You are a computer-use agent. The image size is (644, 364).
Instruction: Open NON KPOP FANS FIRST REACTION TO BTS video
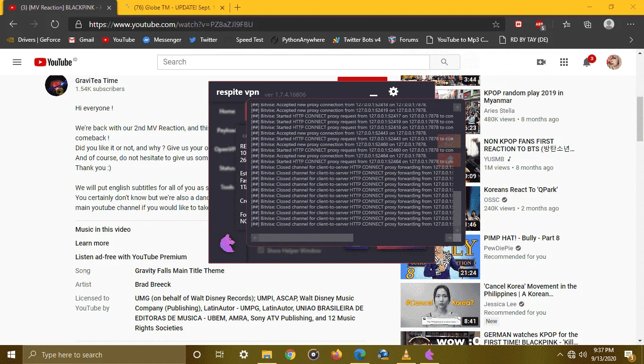pyautogui.click(x=529, y=145)
